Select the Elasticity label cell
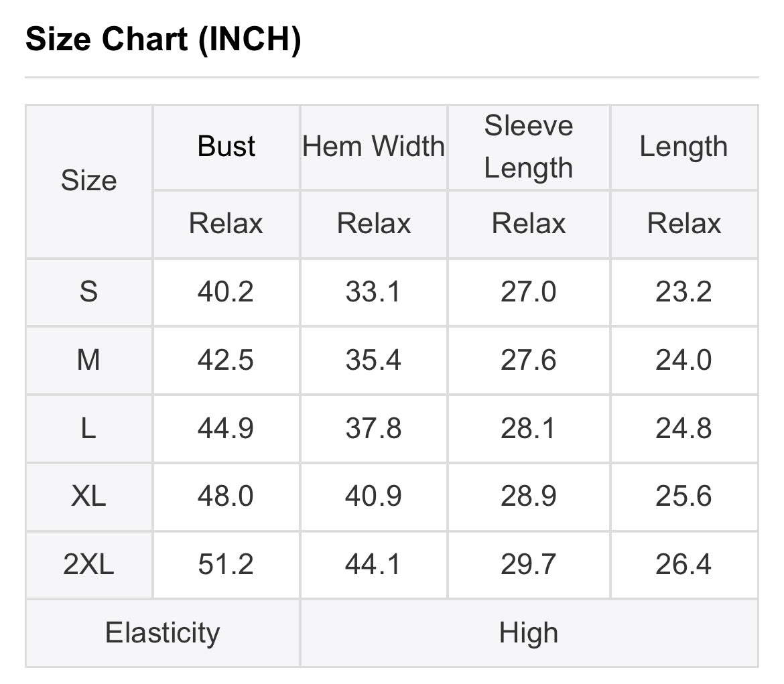 (x=162, y=633)
